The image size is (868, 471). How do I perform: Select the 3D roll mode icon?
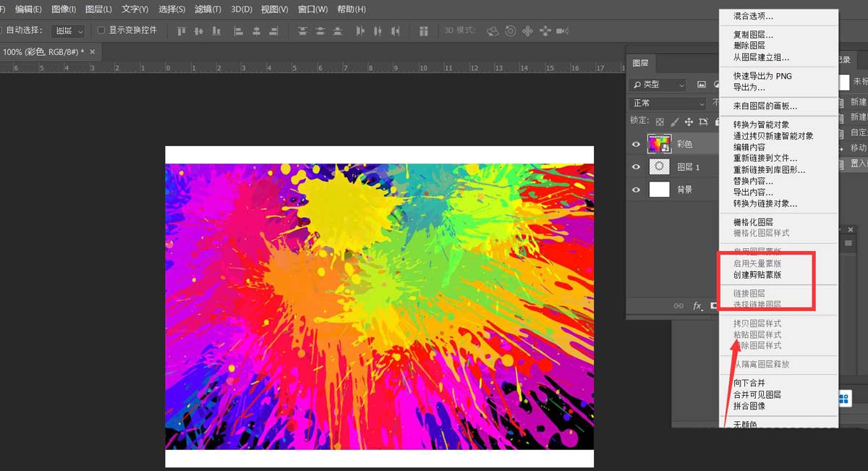point(511,30)
